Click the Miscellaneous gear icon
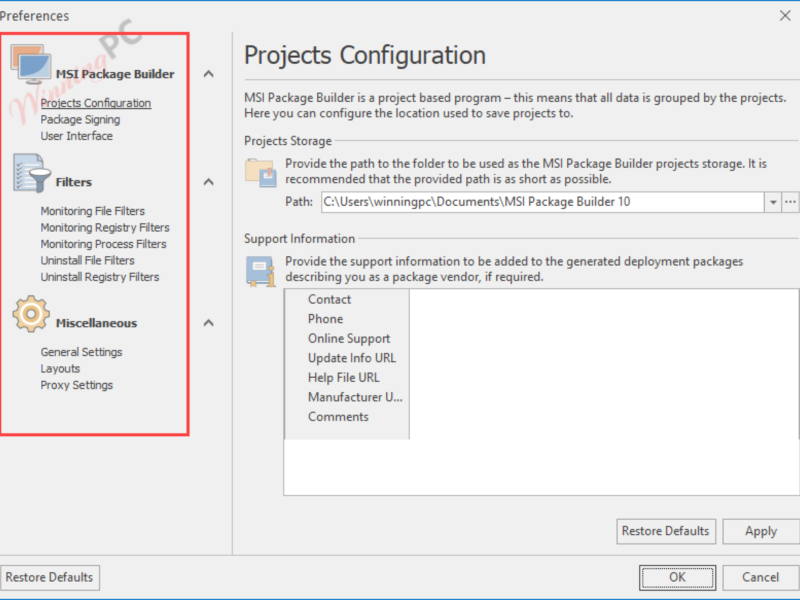The image size is (800, 600). 31,314
